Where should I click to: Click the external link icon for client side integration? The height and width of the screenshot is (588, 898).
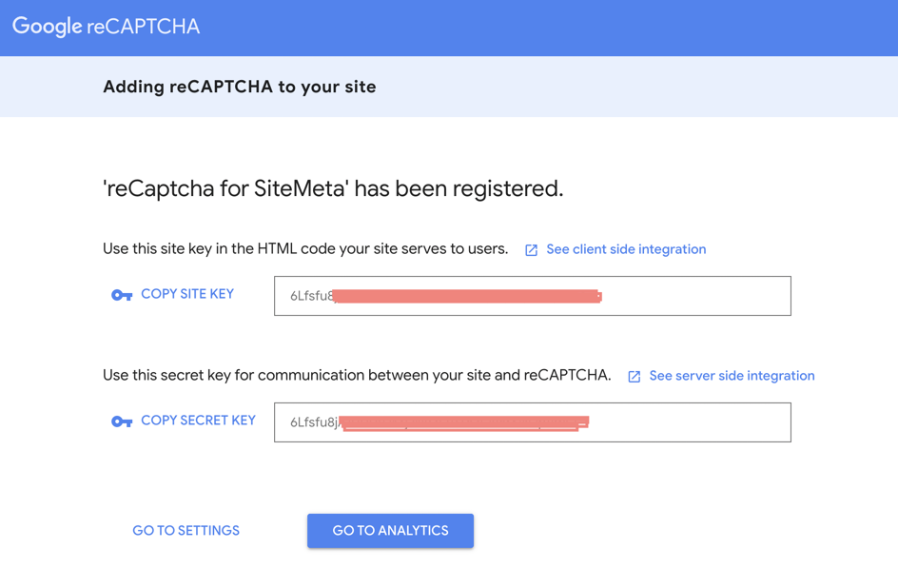click(x=532, y=250)
